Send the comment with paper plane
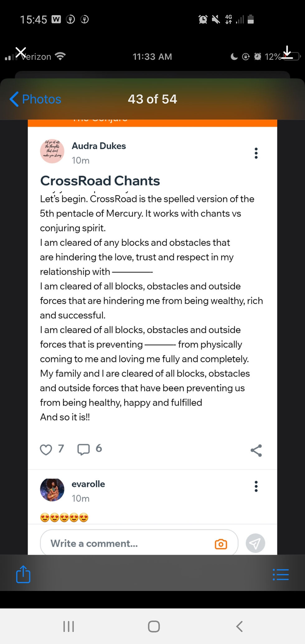Screen dimensions: 305x644 [x=255, y=543]
